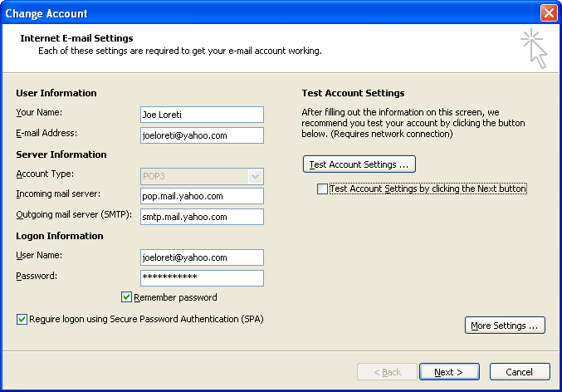Click the Outgoing mail server (SMTP) field
Image resolution: width=562 pixels, height=392 pixels.
(202, 217)
